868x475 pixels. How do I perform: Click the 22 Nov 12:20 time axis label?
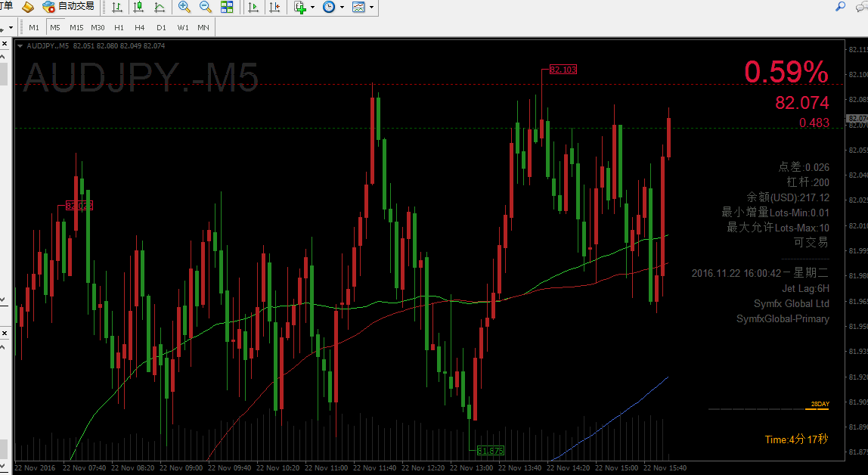pos(423,468)
